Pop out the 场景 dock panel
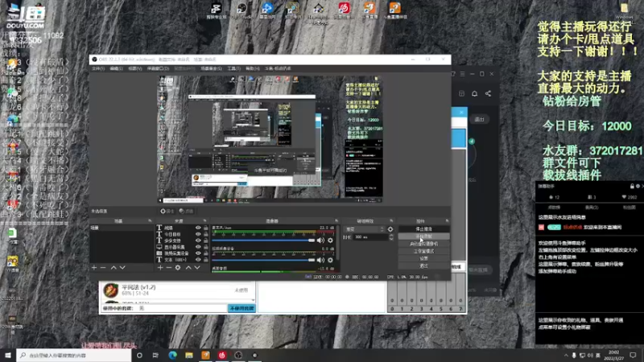The image size is (644, 362). click(x=150, y=220)
